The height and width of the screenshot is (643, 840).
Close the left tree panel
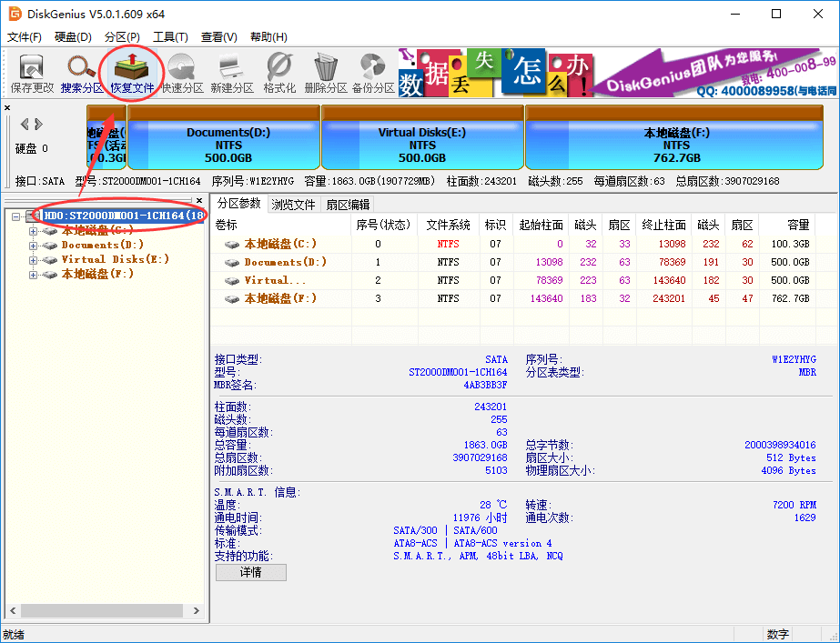tap(199, 200)
